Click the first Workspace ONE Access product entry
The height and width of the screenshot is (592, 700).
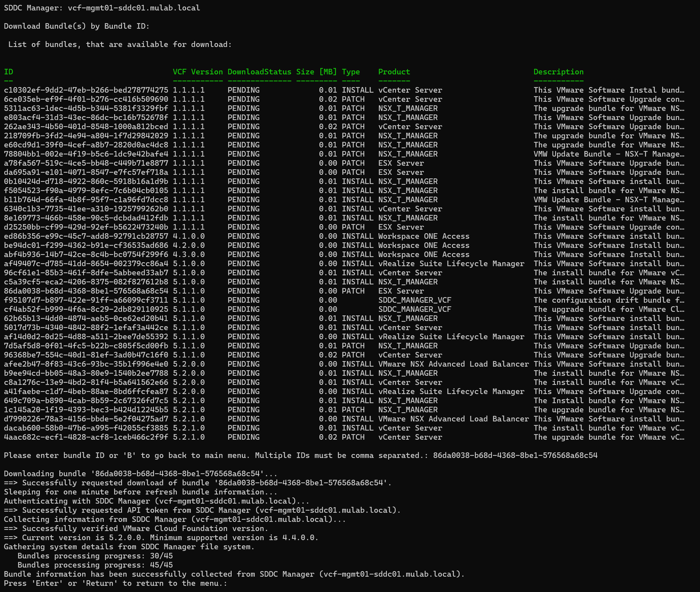(x=423, y=236)
